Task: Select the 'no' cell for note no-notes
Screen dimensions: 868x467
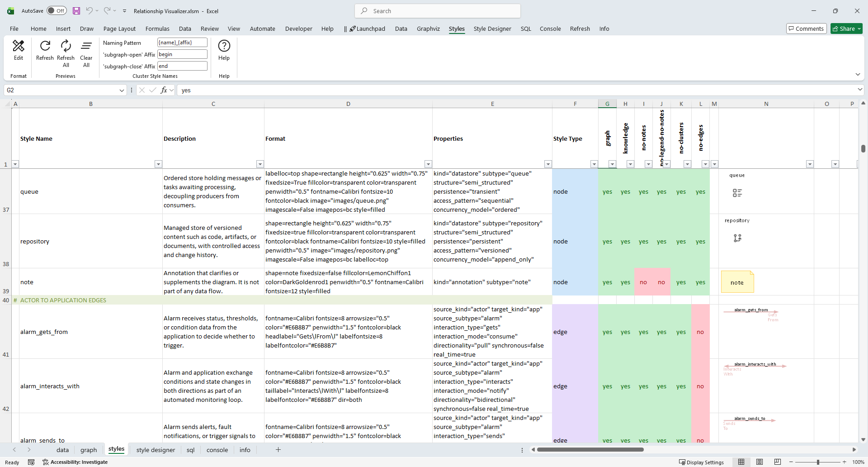Action: 643,282
